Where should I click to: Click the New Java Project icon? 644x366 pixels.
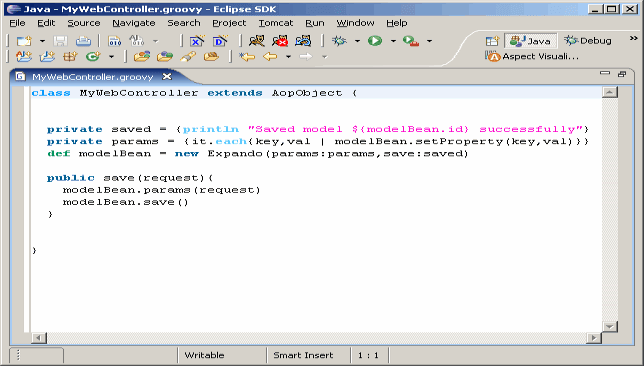pyautogui.click(x=47, y=56)
